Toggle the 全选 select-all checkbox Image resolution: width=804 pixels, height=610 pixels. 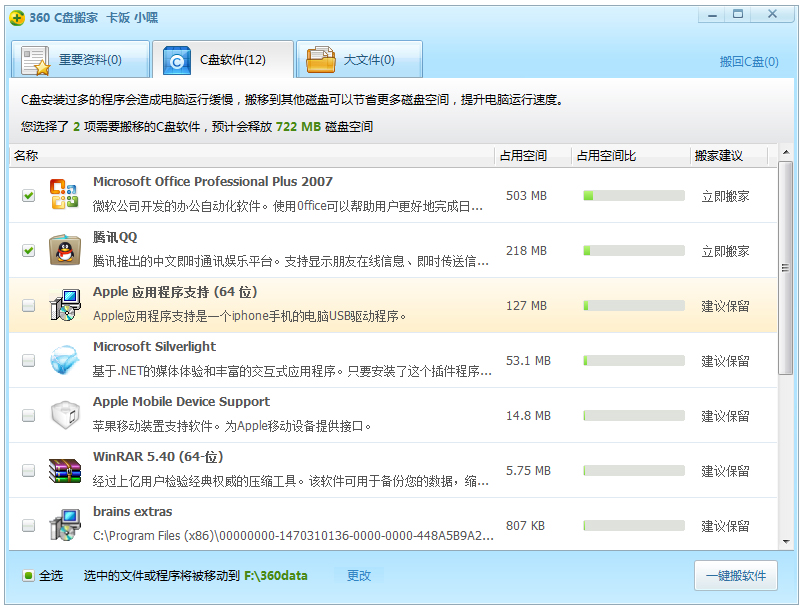coord(29,576)
